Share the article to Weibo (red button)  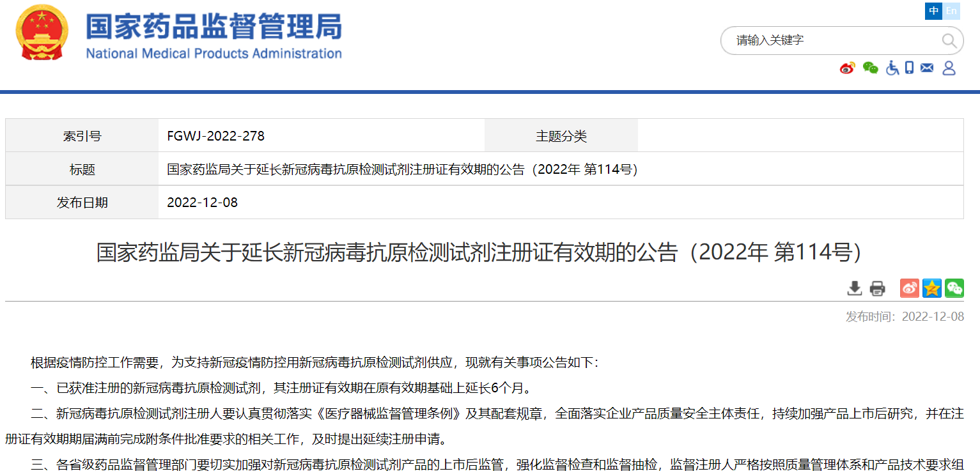tap(910, 288)
